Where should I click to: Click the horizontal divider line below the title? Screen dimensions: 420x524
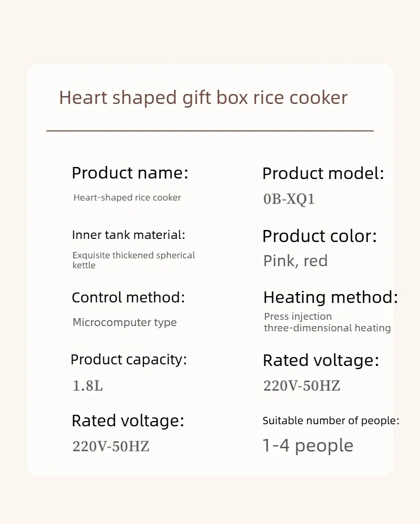[210, 131]
